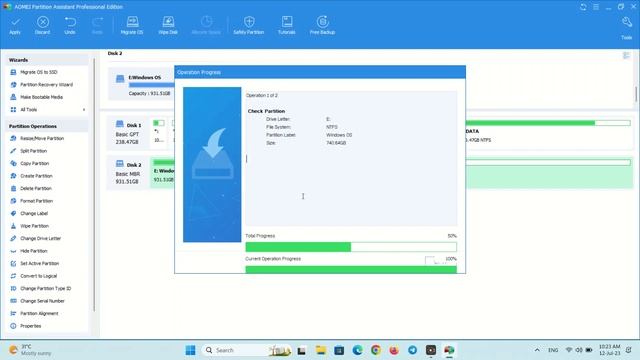640x360 pixels.
Task: Select Change Serial Number operation
Action: [x=42, y=301]
